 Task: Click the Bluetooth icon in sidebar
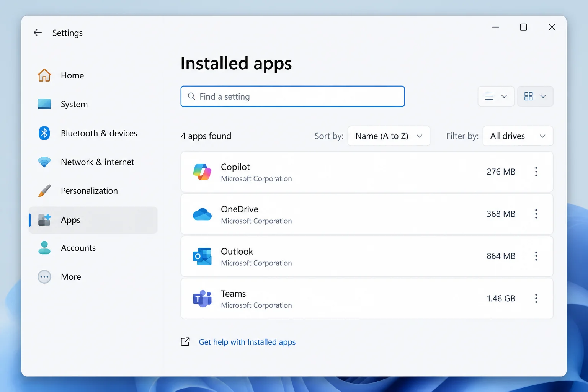44,133
